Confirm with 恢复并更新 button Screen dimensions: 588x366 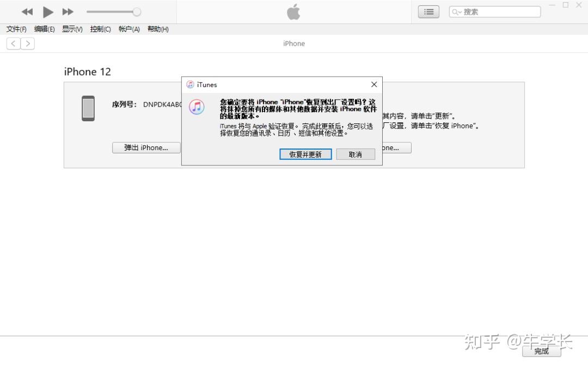coord(305,154)
